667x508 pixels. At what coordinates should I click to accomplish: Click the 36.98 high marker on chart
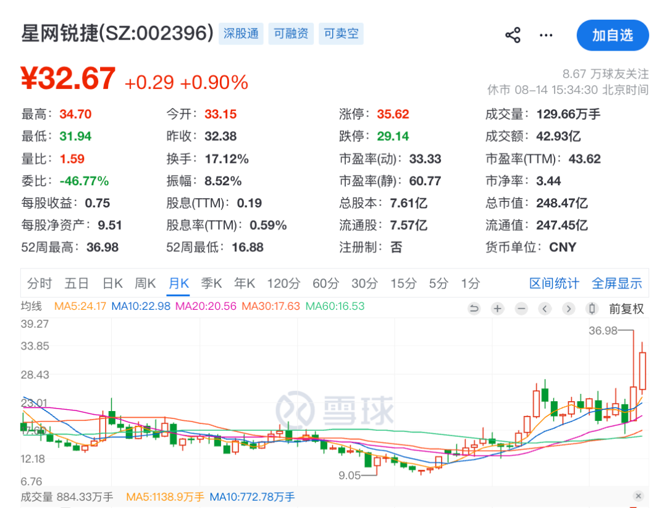tap(603, 330)
